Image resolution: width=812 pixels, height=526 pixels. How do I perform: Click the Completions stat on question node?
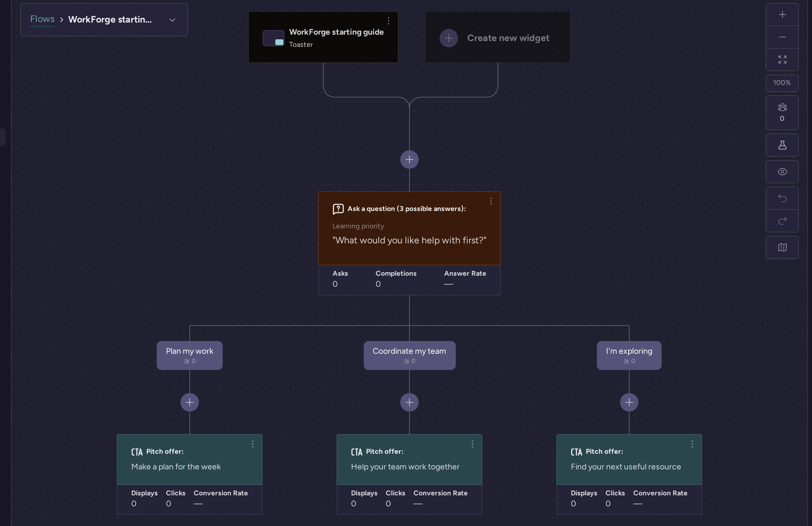tap(396, 279)
